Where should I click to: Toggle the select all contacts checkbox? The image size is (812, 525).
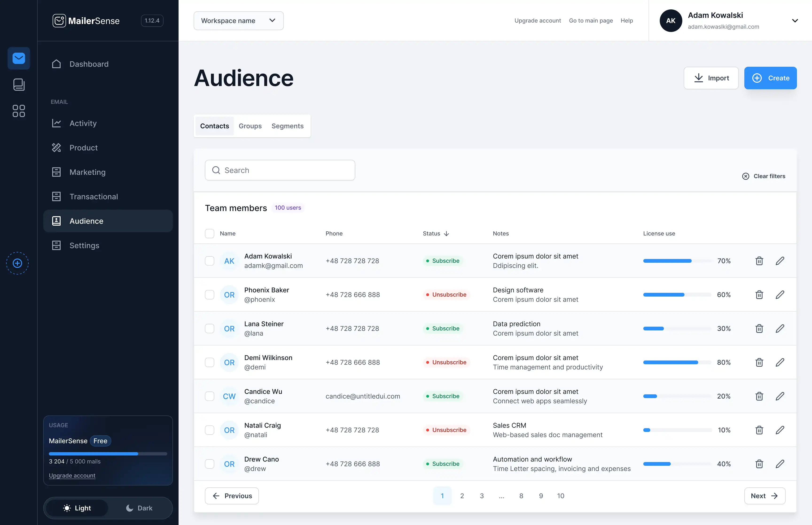coord(210,233)
